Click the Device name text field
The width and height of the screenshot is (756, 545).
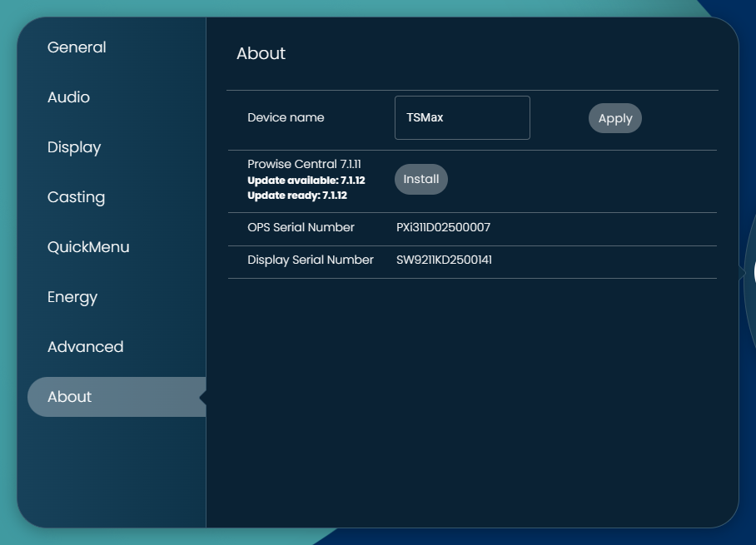tap(462, 118)
